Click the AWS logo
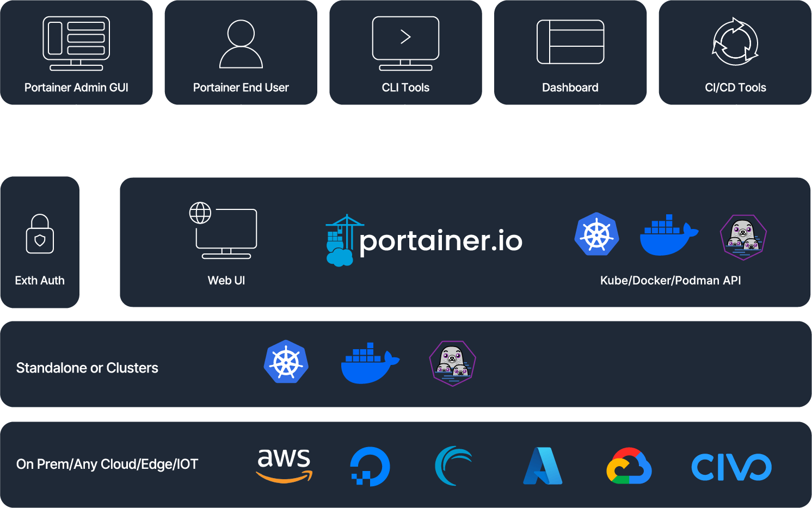 pos(284,466)
